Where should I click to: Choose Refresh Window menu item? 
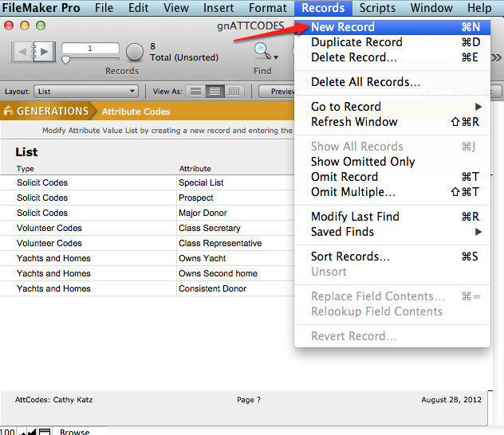[x=392, y=122]
